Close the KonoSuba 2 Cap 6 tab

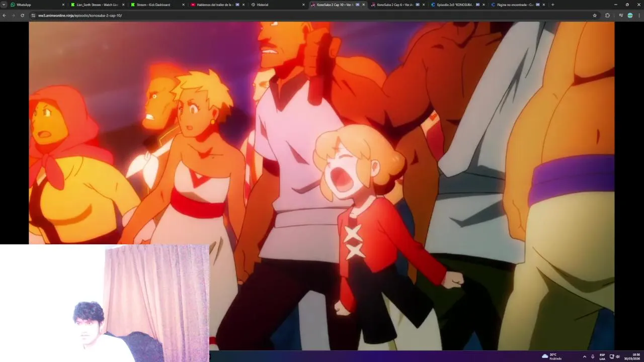coord(424,5)
